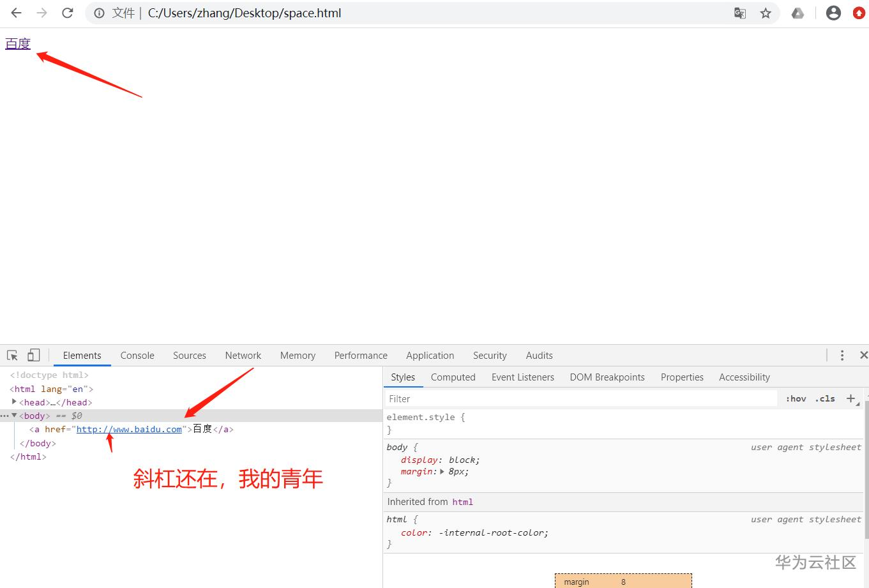Viewport: 869px width, 588px height.
Task: Show the Event Listeners tab
Action: pos(523,377)
